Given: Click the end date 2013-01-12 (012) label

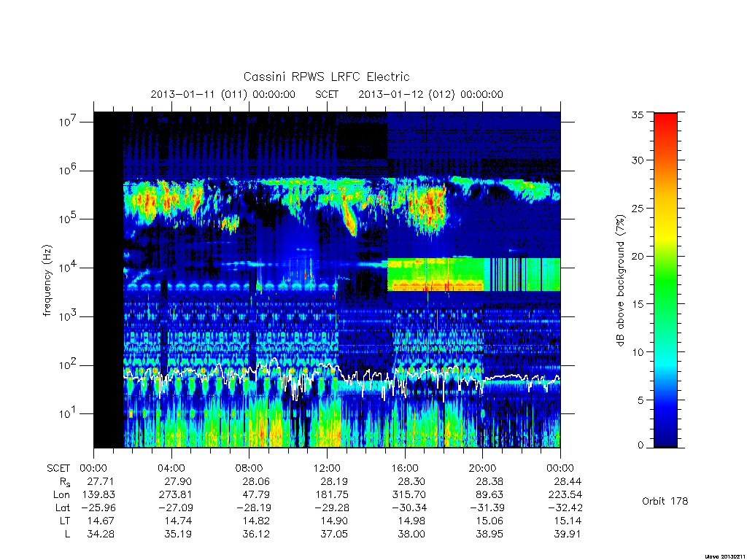Looking at the screenshot, I should 406,94.
